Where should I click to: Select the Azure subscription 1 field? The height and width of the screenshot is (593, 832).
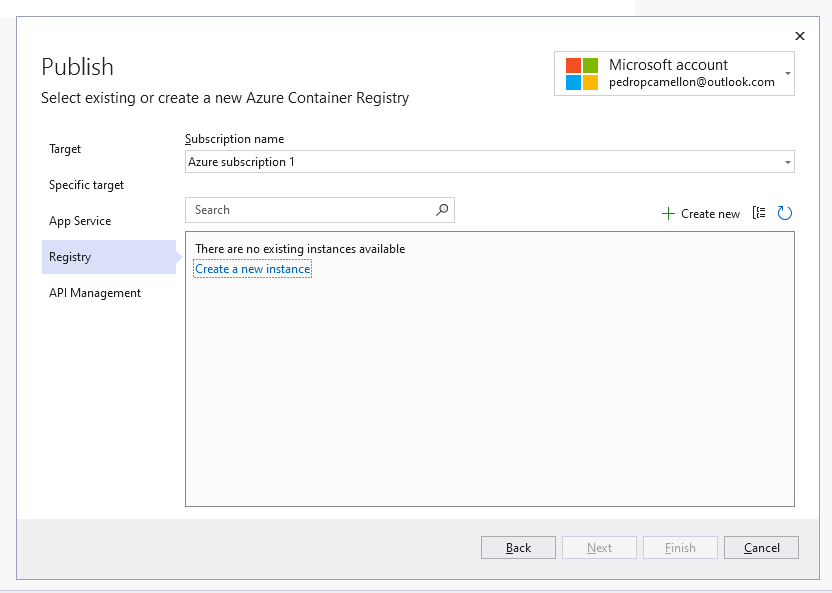480,161
